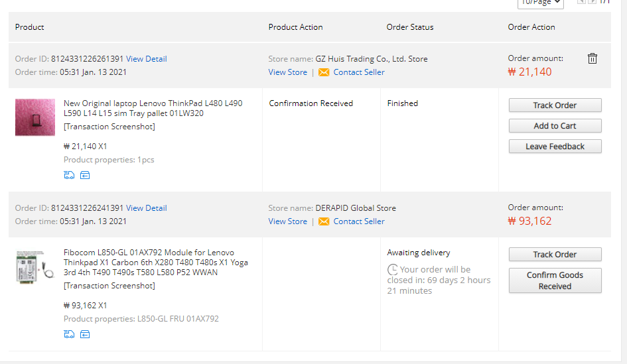Image resolution: width=627 pixels, height=364 pixels.
Task: Click the pink sim tray product thumbnail
Action: click(x=35, y=117)
